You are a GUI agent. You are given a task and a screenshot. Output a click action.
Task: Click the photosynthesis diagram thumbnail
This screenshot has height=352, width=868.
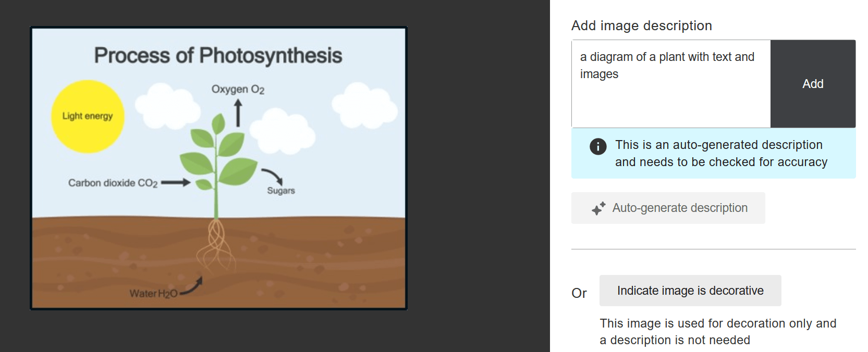click(218, 168)
